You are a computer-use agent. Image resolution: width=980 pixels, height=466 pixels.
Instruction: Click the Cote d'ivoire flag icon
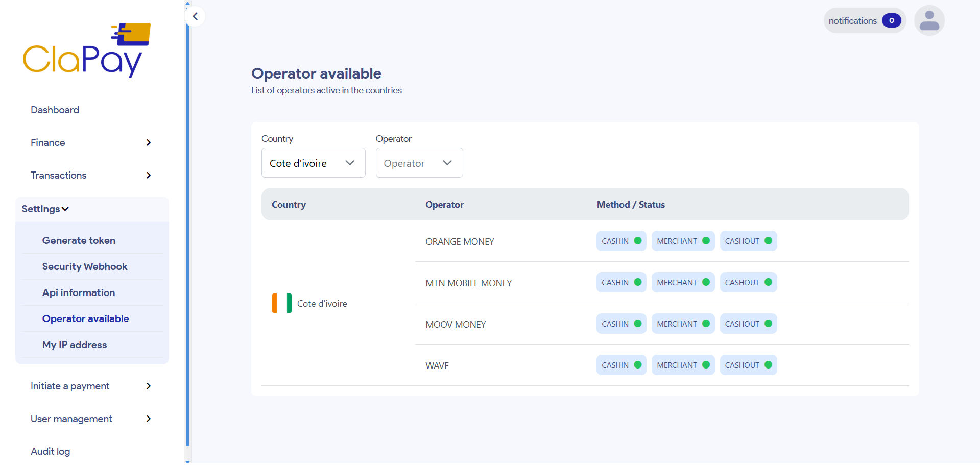click(x=281, y=303)
